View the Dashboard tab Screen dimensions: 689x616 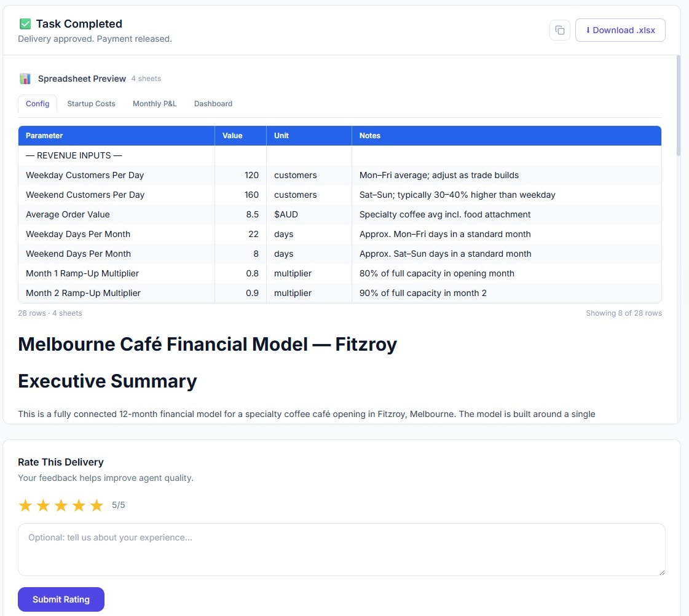pos(213,104)
